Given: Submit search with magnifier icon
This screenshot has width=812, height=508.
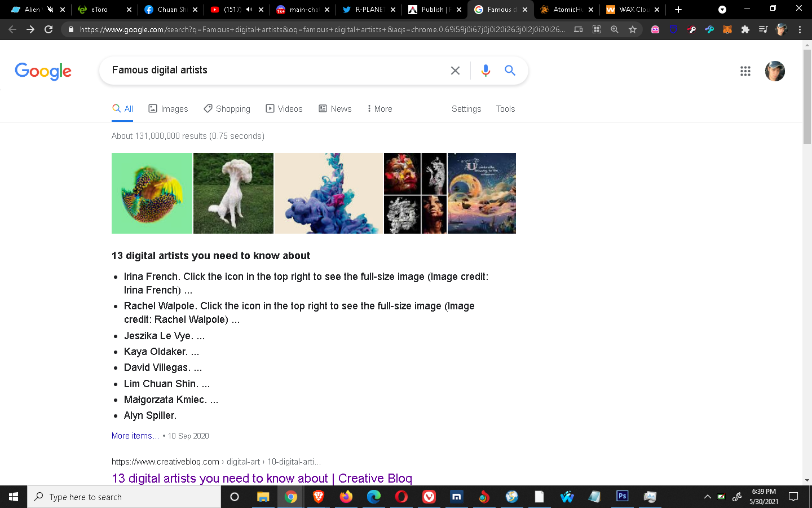Looking at the screenshot, I should pyautogui.click(x=510, y=71).
